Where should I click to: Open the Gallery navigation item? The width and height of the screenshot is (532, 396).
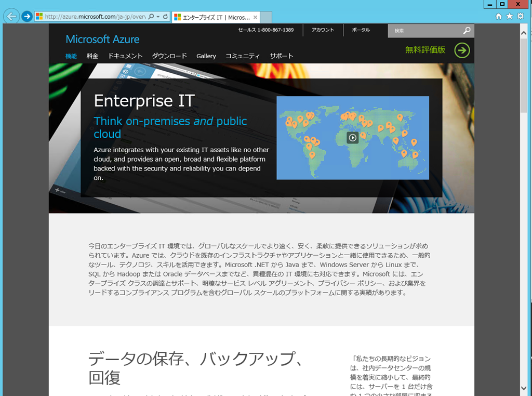[206, 56]
